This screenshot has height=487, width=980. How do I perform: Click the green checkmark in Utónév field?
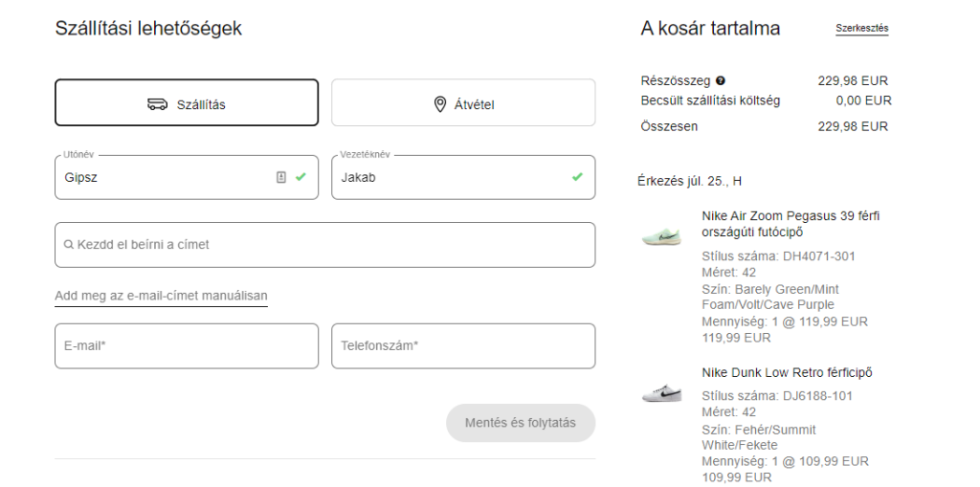click(301, 177)
